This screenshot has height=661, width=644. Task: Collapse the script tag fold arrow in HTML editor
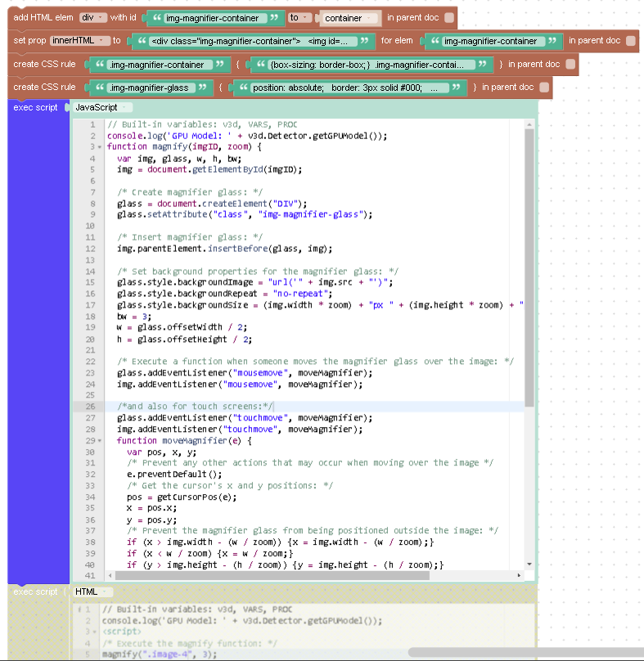(x=95, y=632)
